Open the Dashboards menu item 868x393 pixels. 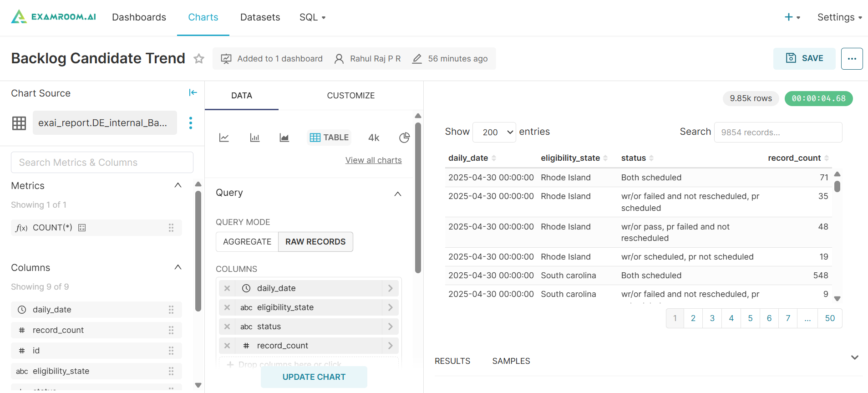139,17
